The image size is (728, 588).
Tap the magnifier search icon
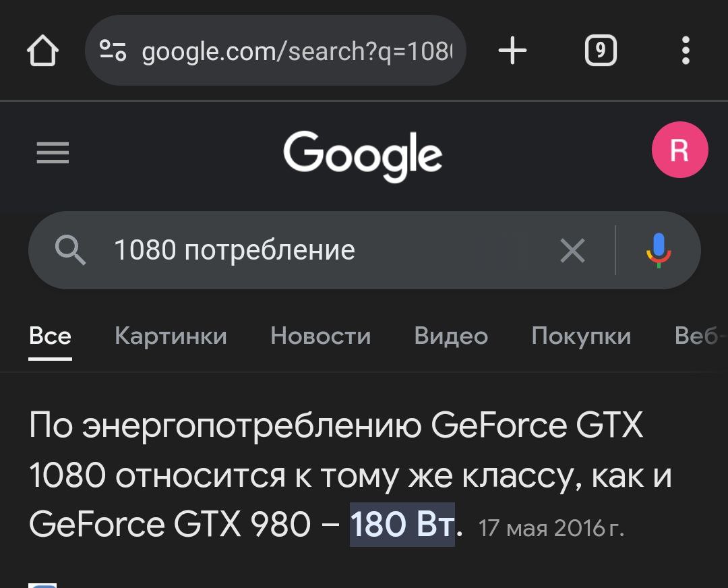[x=70, y=250]
